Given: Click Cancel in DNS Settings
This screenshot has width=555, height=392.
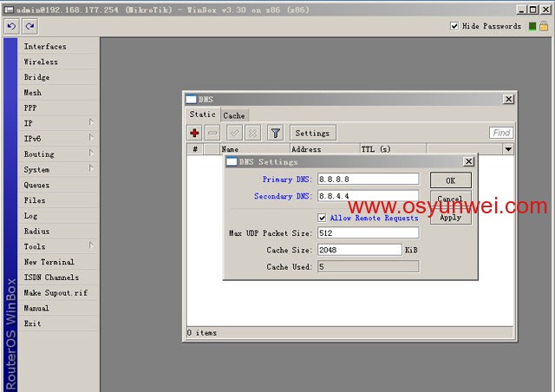Looking at the screenshot, I should pos(451,199).
